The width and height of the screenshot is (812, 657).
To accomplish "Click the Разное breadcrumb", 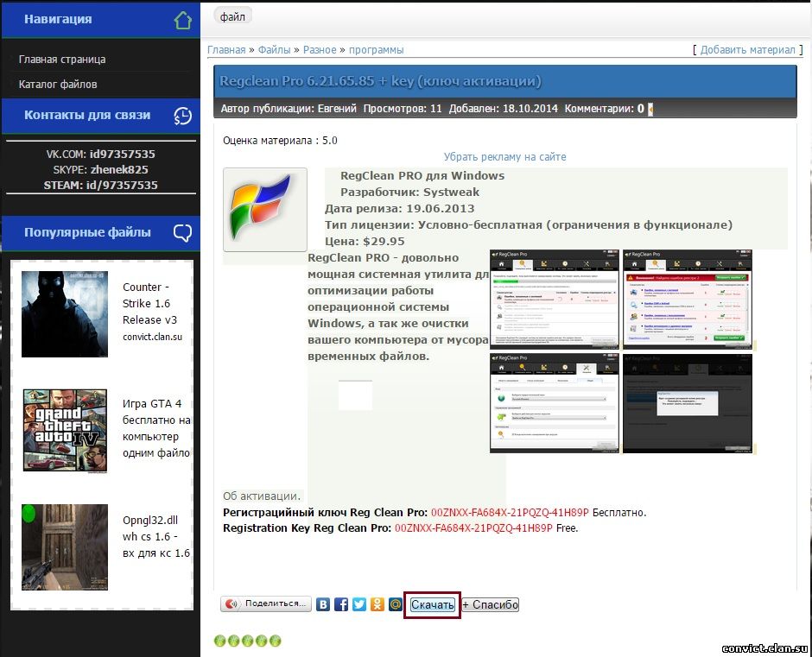I will coord(320,50).
